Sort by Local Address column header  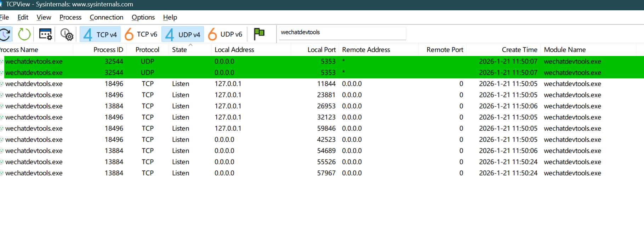[x=251, y=50]
